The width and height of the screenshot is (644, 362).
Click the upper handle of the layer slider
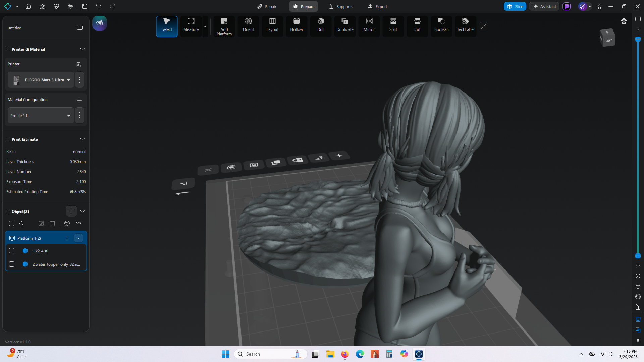click(x=638, y=39)
